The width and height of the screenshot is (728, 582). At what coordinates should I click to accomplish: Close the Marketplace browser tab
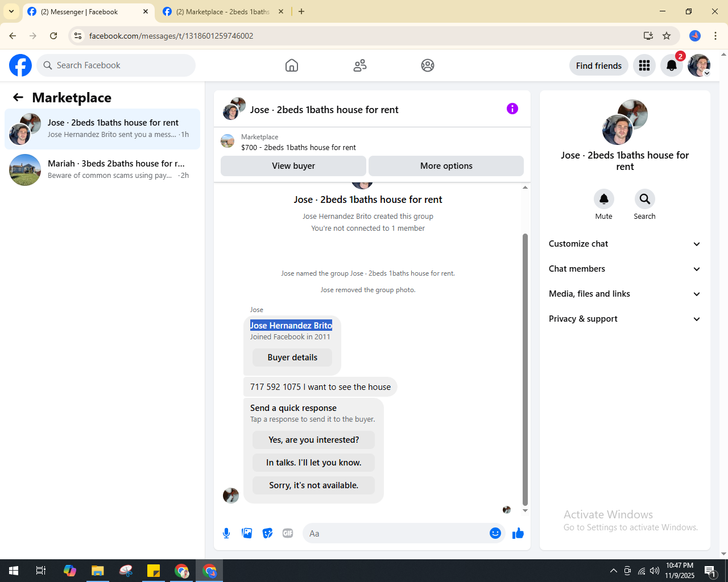tap(281, 11)
